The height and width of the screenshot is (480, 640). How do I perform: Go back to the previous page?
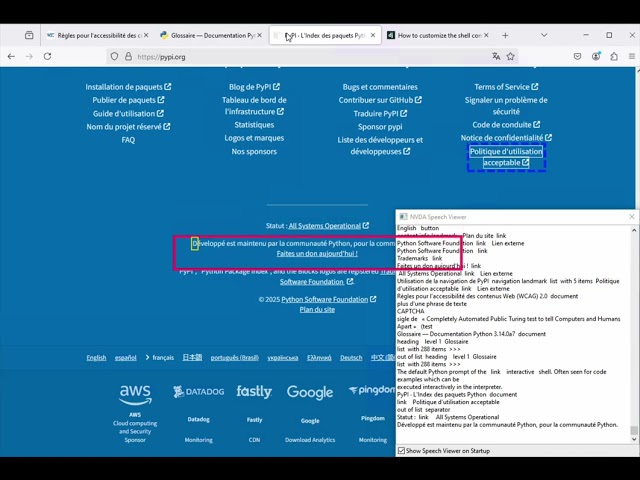[11, 57]
